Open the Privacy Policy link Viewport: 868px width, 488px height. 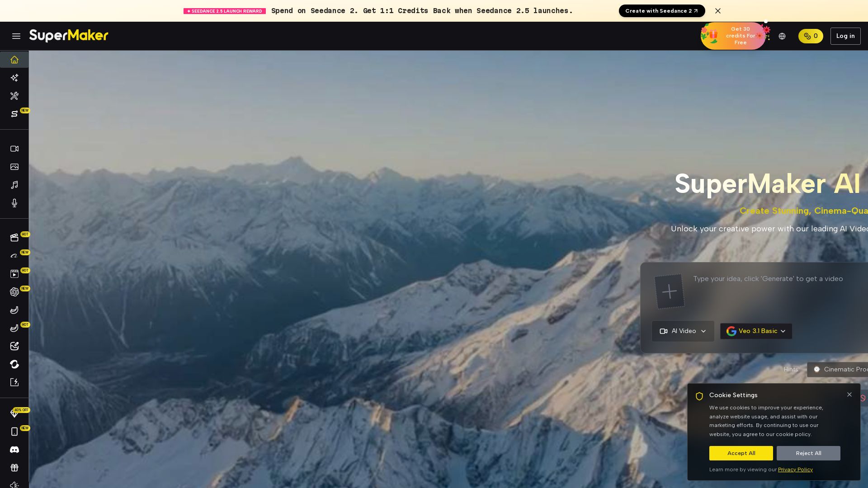click(x=795, y=469)
